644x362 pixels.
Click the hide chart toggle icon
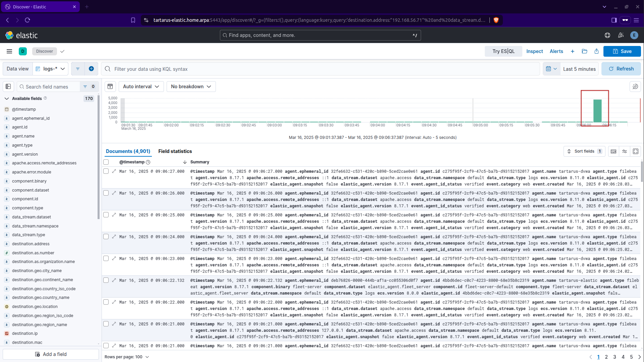tap(110, 87)
